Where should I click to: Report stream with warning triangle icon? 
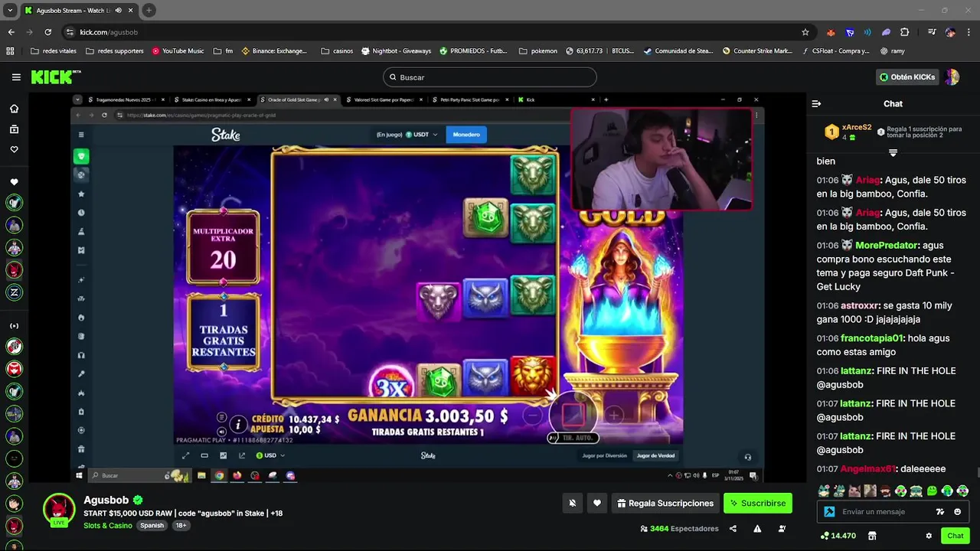pyautogui.click(x=757, y=529)
